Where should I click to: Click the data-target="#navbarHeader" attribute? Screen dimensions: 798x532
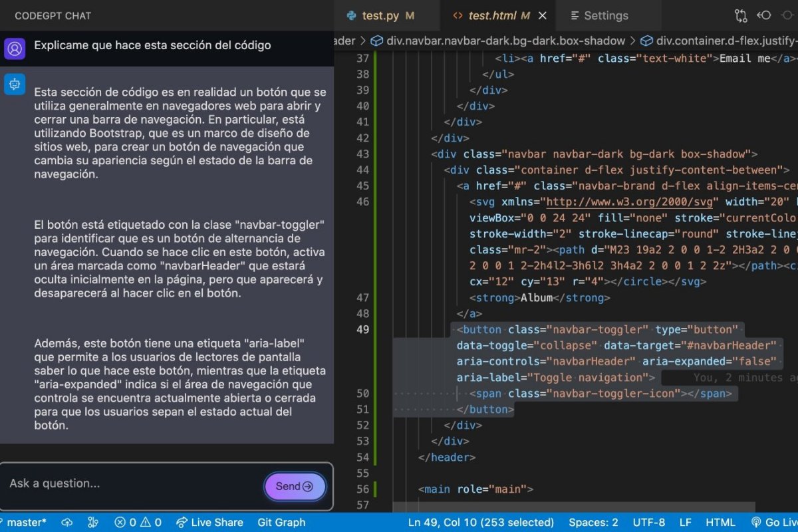click(x=690, y=345)
